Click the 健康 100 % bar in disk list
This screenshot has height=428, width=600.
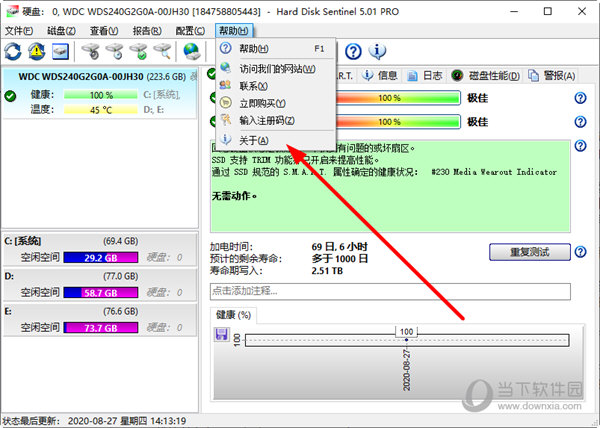click(x=101, y=94)
